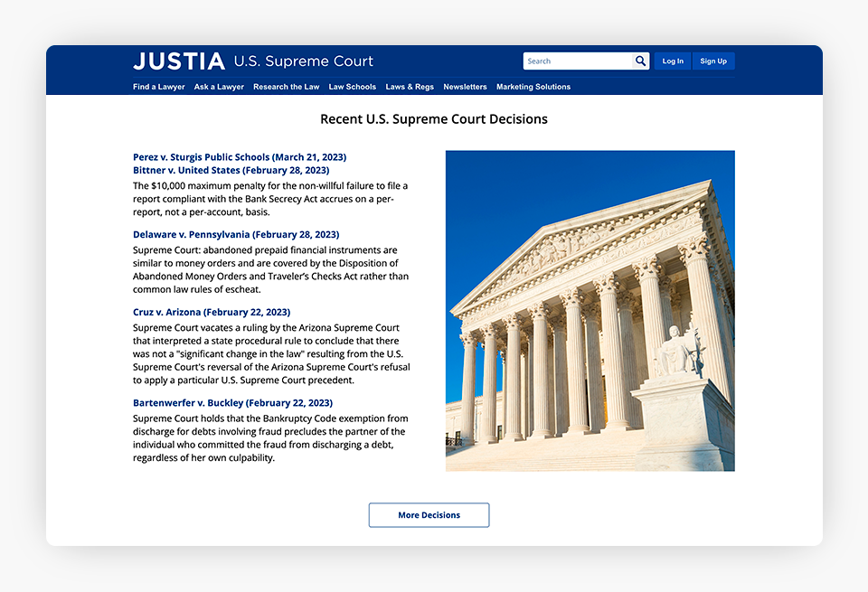Select Research the Law nav item
The width and height of the screenshot is (868, 592).
[286, 87]
